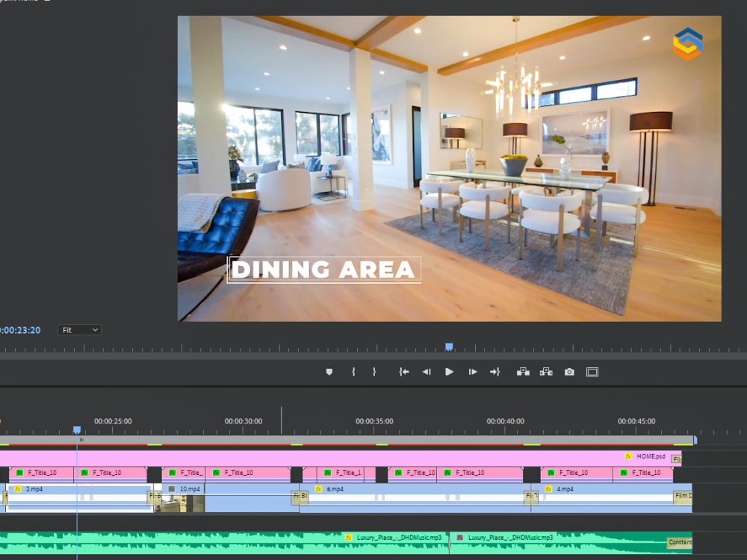Click yellow fx badge on first Luxury_Place audio clip
747x560 pixels.
coord(348,538)
